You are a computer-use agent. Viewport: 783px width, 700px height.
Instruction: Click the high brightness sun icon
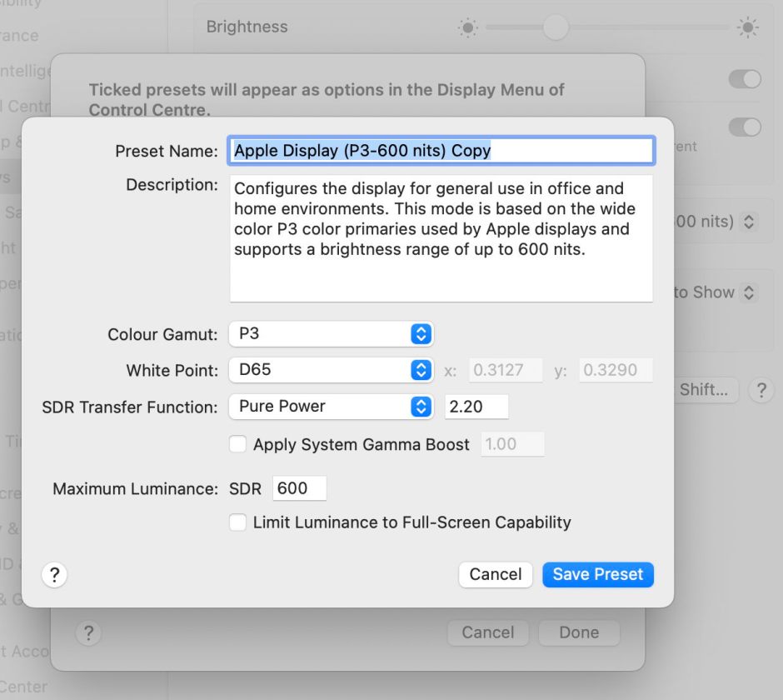[747, 27]
